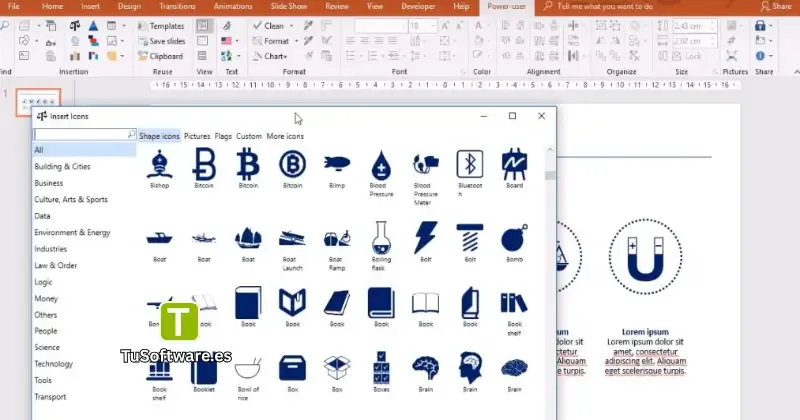The image size is (800, 420).
Task: Click Share in the title bar
Action: 776,6
